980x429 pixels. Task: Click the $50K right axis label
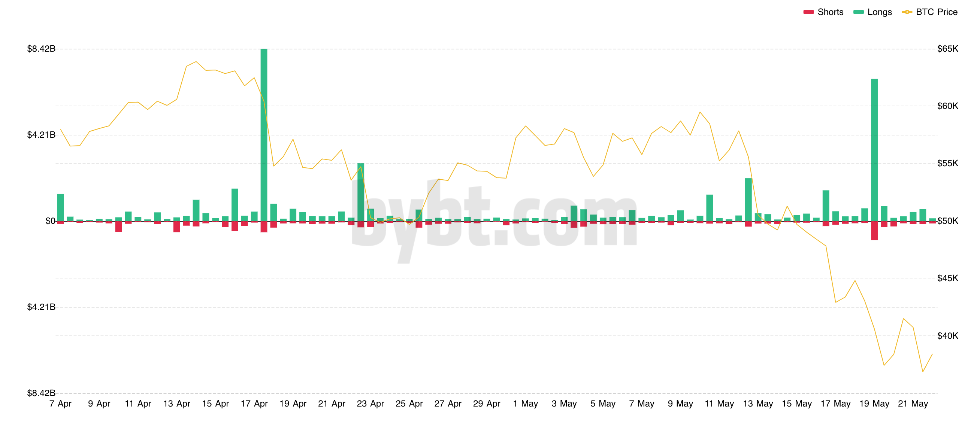tap(947, 221)
